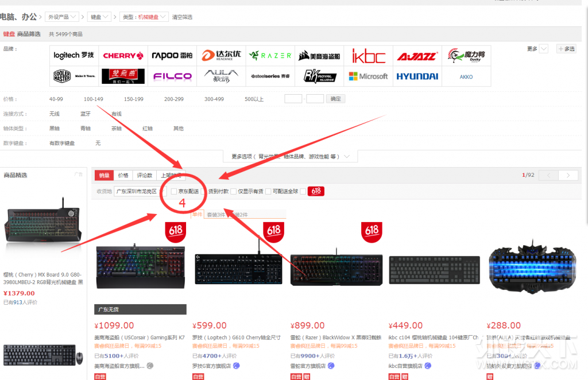Open the AULA blue backlit keyboard image
Viewport: 588px width, 380px height.
[x=532, y=266]
